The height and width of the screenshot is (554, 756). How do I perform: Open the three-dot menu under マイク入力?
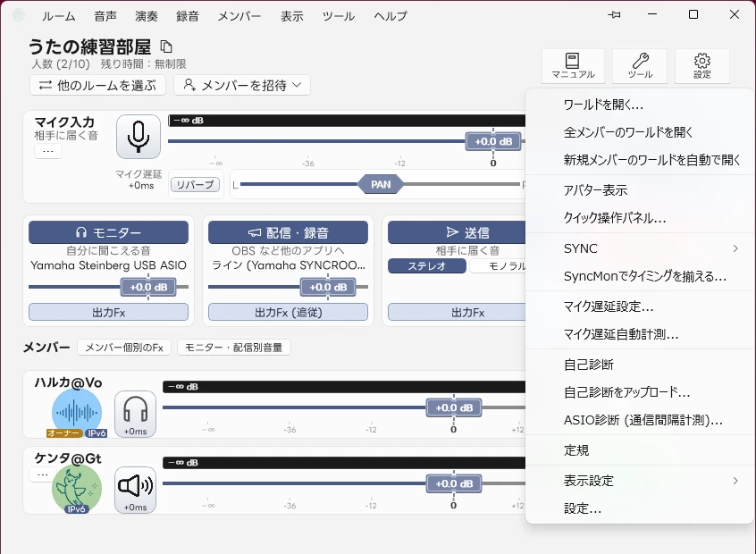point(47,151)
